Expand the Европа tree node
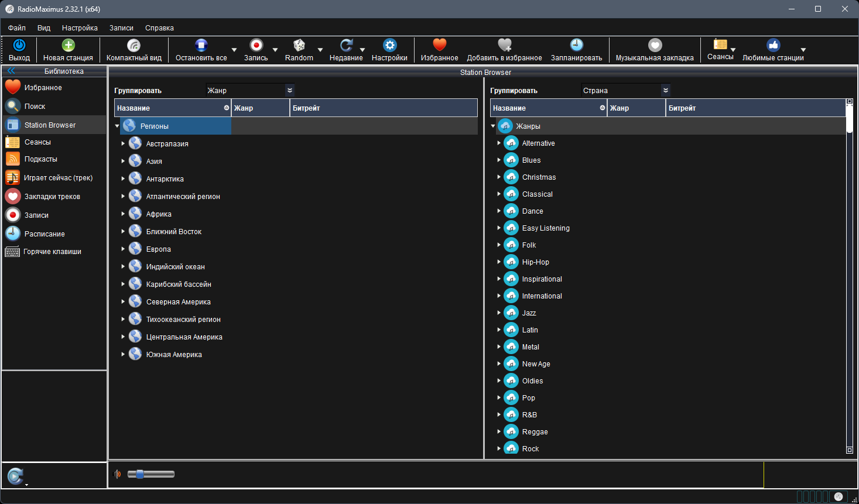859x504 pixels. coord(123,249)
